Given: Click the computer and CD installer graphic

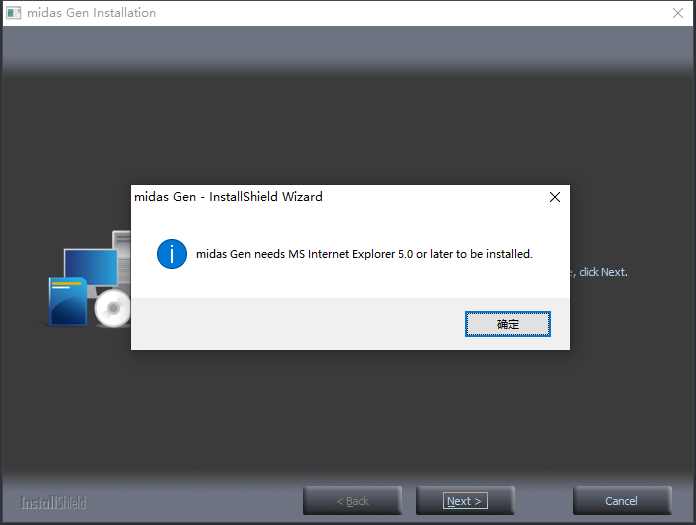Looking at the screenshot, I should (89, 279).
